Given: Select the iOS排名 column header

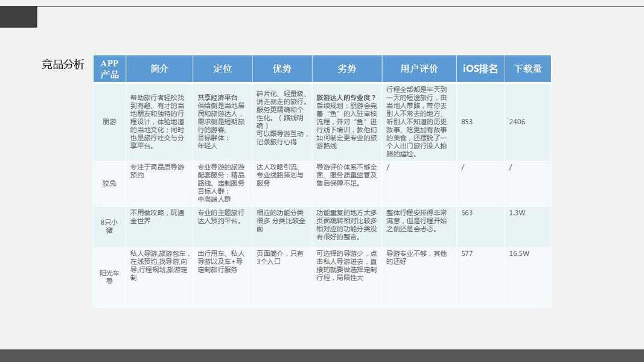Looking at the screenshot, I should [x=480, y=69].
